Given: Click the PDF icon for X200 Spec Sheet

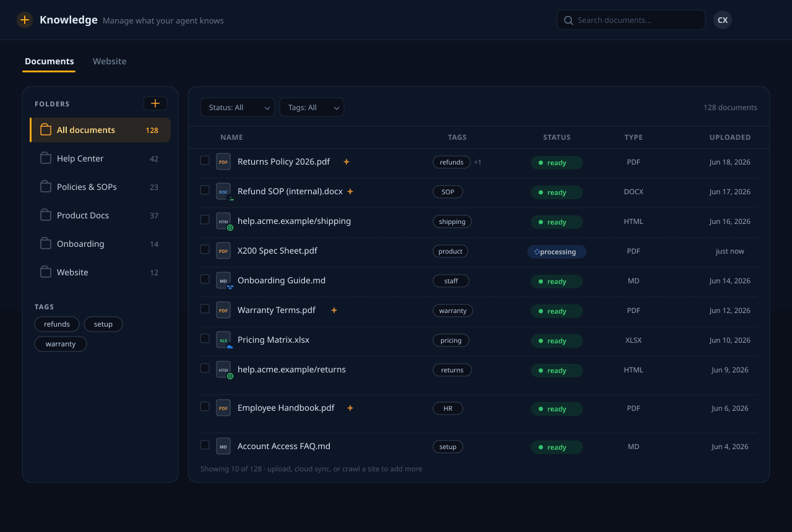Looking at the screenshot, I should point(223,251).
